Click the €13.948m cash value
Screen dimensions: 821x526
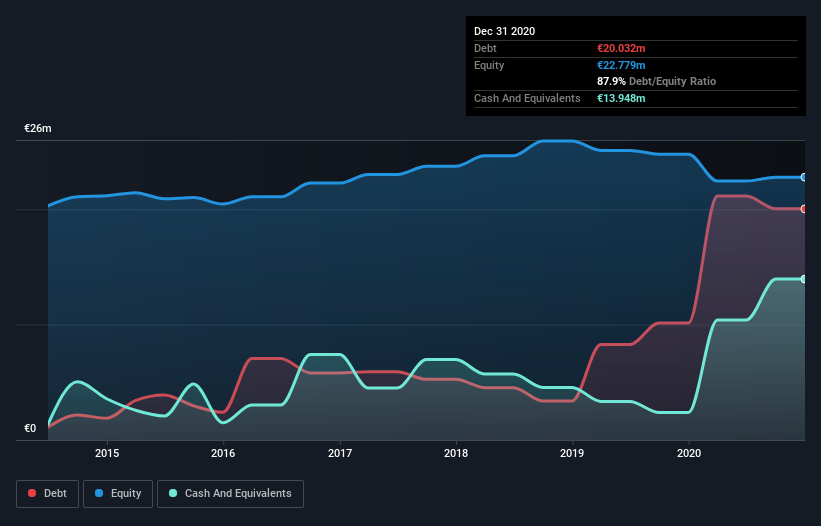click(621, 98)
